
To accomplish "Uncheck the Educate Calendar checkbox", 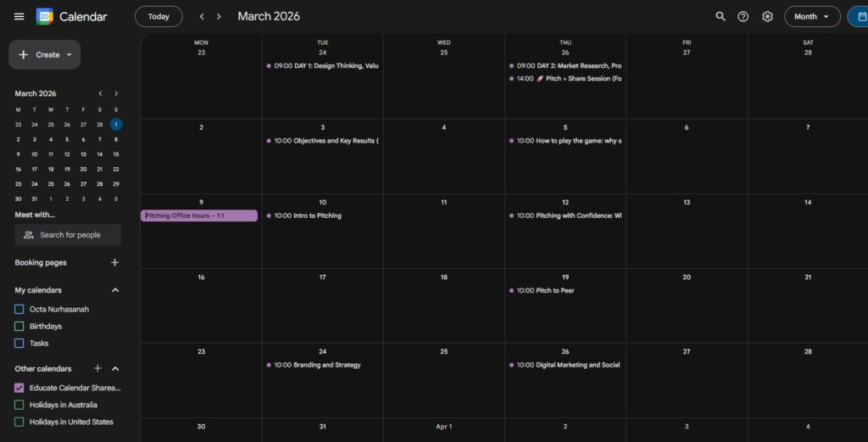I will click(19, 388).
